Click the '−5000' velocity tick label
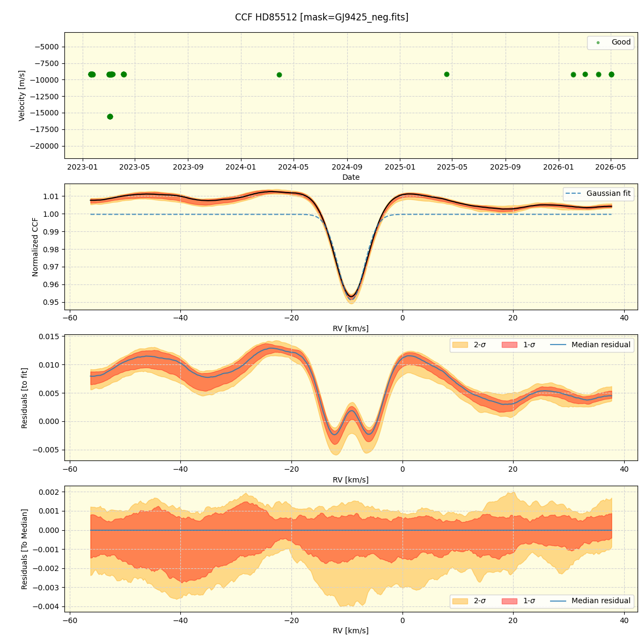 pos(47,47)
